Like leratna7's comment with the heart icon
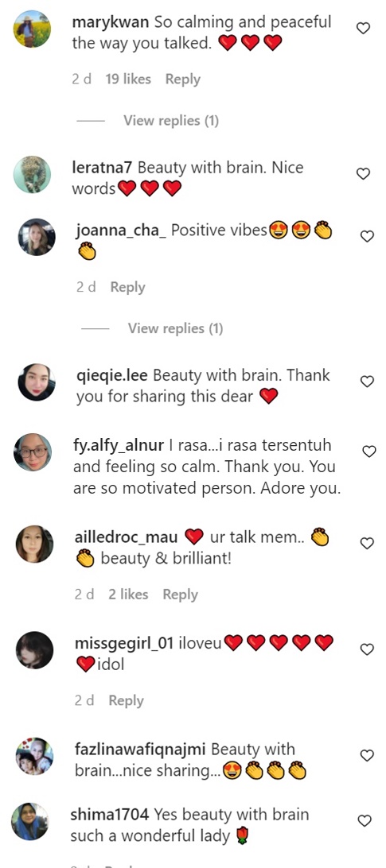Screen dimensions: 386x868 pyautogui.click(x=363, y=174)
